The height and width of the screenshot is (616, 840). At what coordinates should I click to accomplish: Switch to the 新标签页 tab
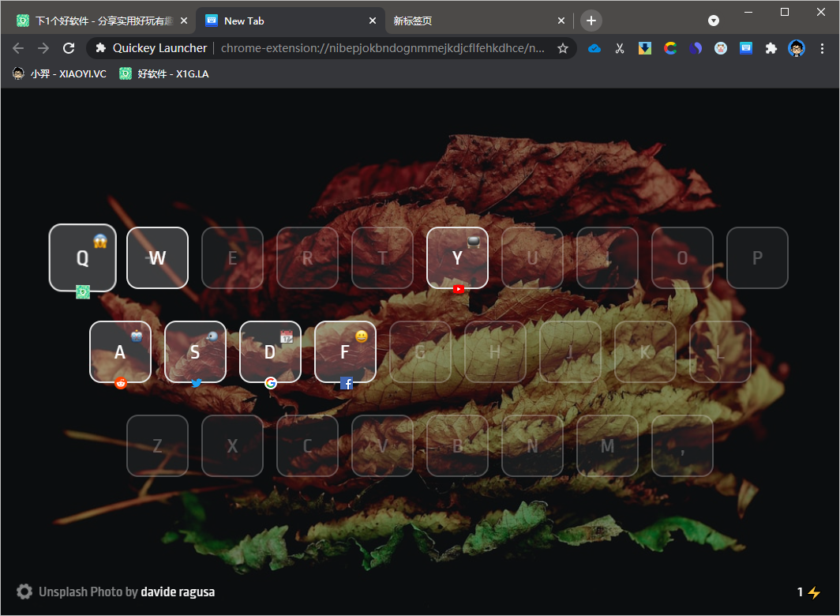[474, 21]
